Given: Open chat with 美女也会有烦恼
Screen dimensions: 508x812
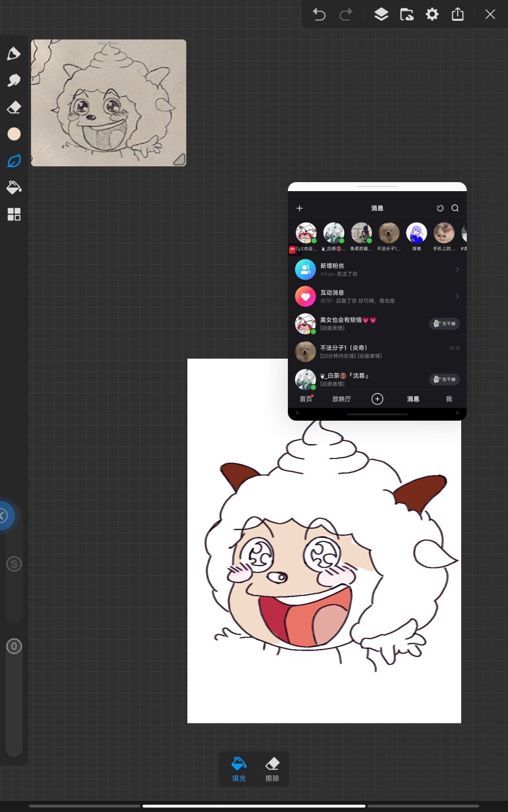Looking at the screenshot, I should point(377,324).
